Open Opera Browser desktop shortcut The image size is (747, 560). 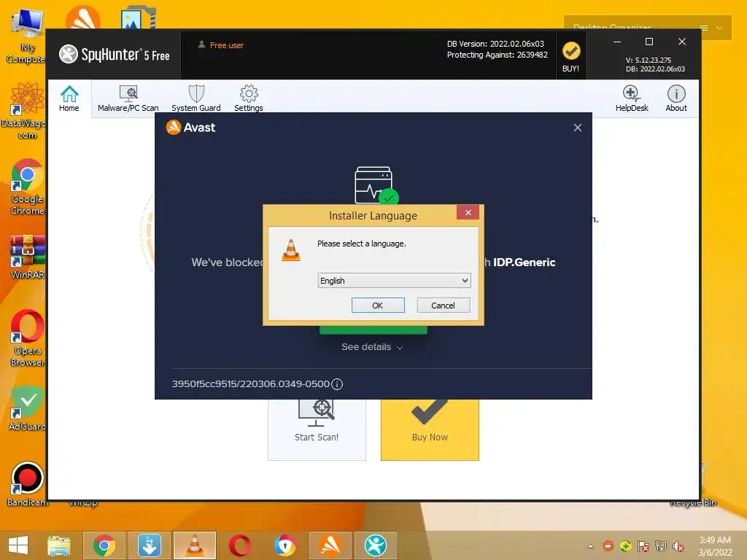tap(27, 338)
